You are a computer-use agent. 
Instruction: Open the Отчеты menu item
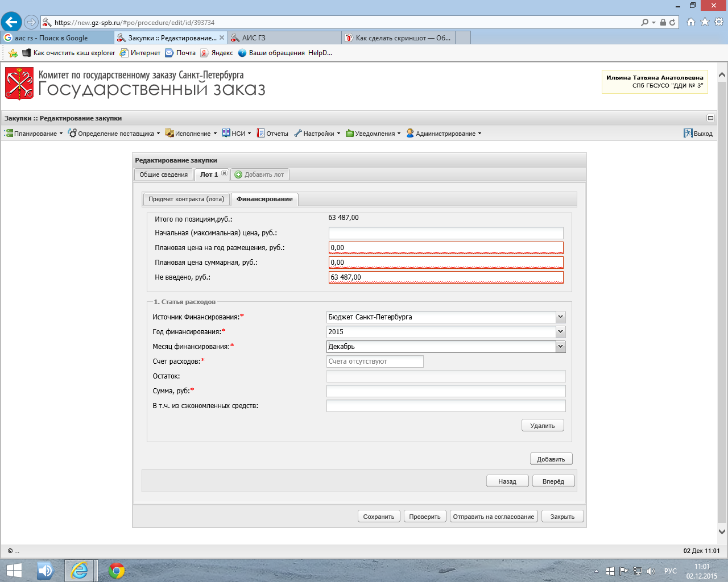click(x=273, y=134)
